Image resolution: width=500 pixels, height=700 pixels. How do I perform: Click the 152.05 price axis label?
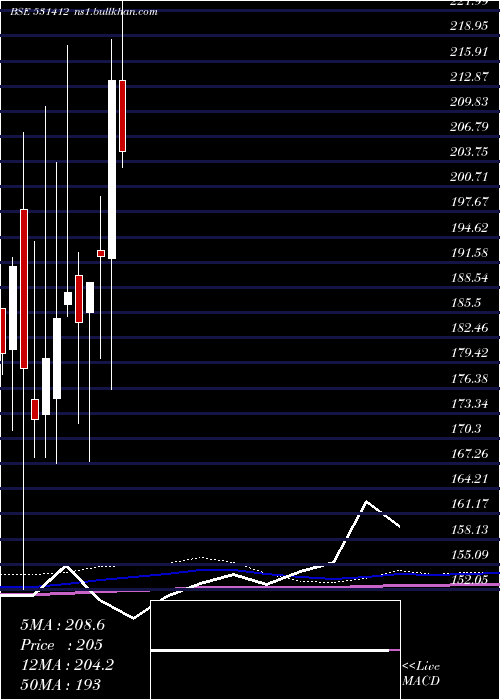point(469,579)
